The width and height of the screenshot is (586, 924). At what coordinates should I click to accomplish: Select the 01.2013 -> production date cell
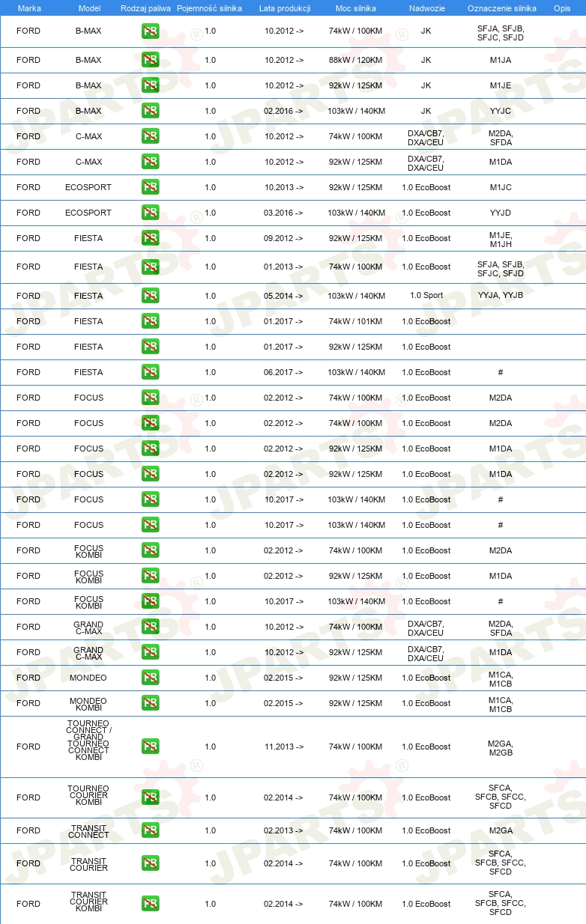[284, 267]
